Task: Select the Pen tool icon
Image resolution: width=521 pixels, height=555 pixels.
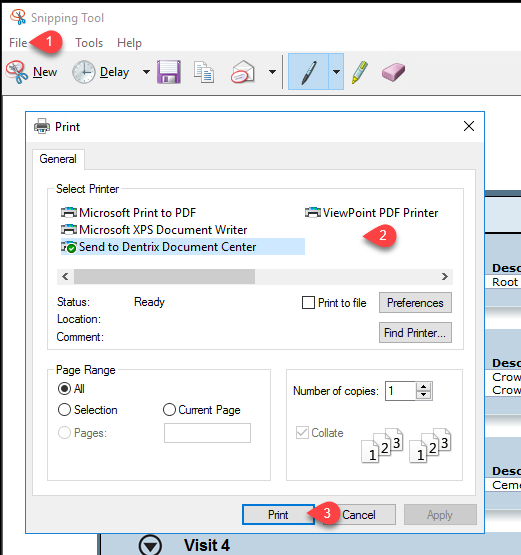Action: tap(308, 72)
